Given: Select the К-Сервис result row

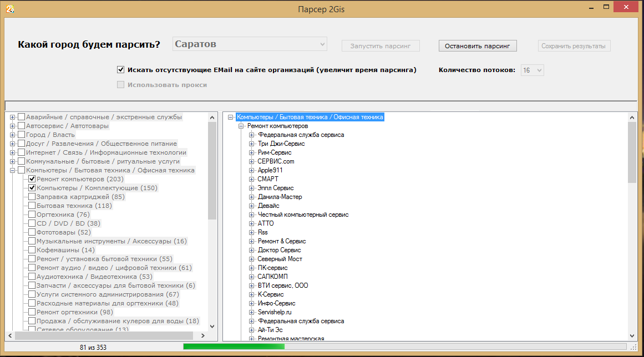Looking at the screenshot, I should click(271, 294).
